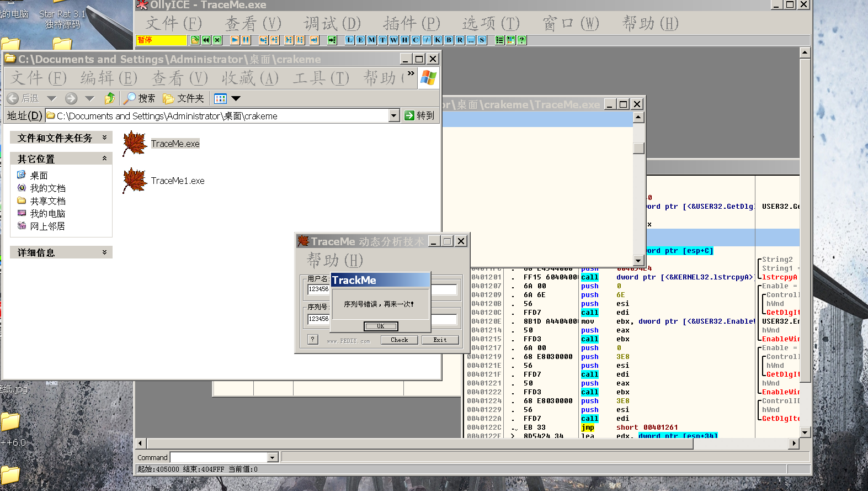Collapse 其它位置 panel
868x491 pixels.
pos(104,159)
